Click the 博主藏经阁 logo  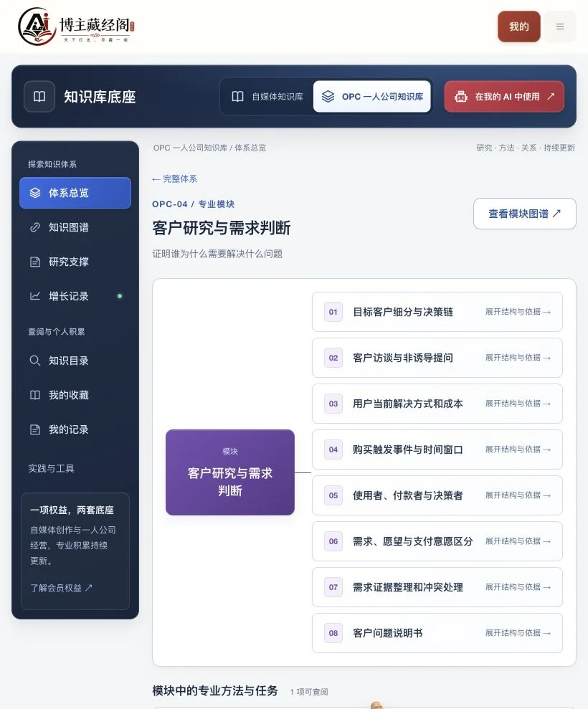click(x=76, y=27)
